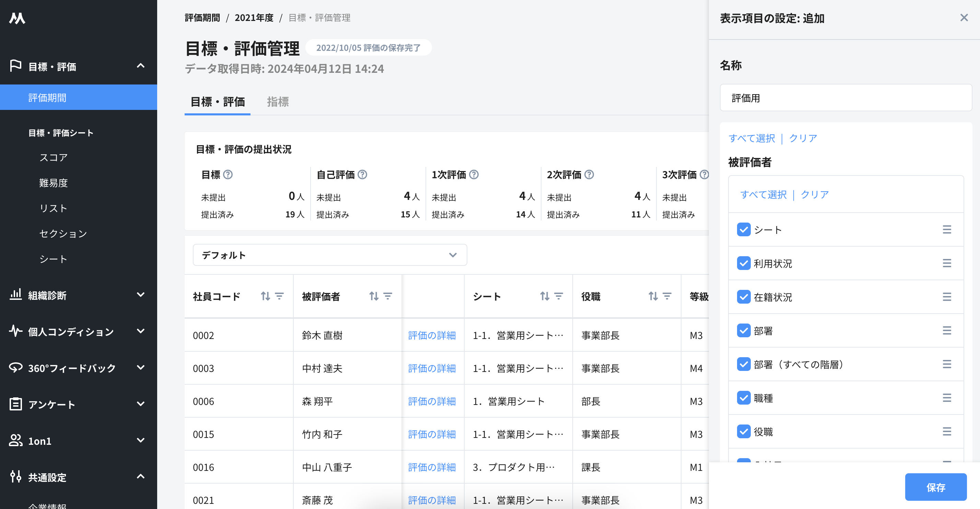
Task: Close the 表示項目の設定 panel
Action: pyautogui.click(x=964, y=18)
